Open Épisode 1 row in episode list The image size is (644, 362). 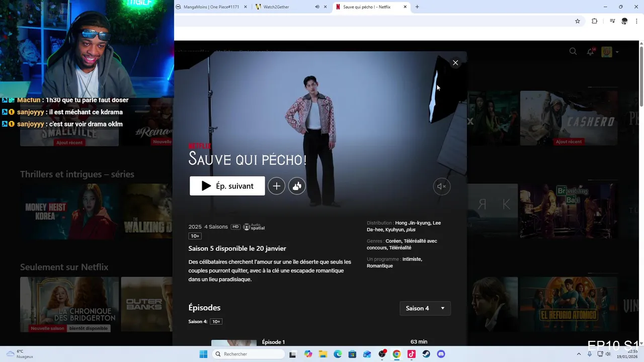319,342
